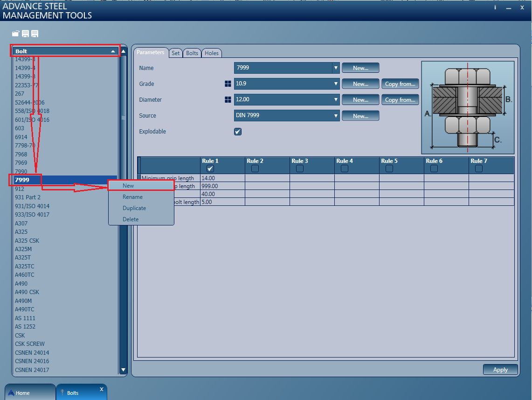
Task: Click the info 'i' icon in title bar
Action: (x=495, y=7)
